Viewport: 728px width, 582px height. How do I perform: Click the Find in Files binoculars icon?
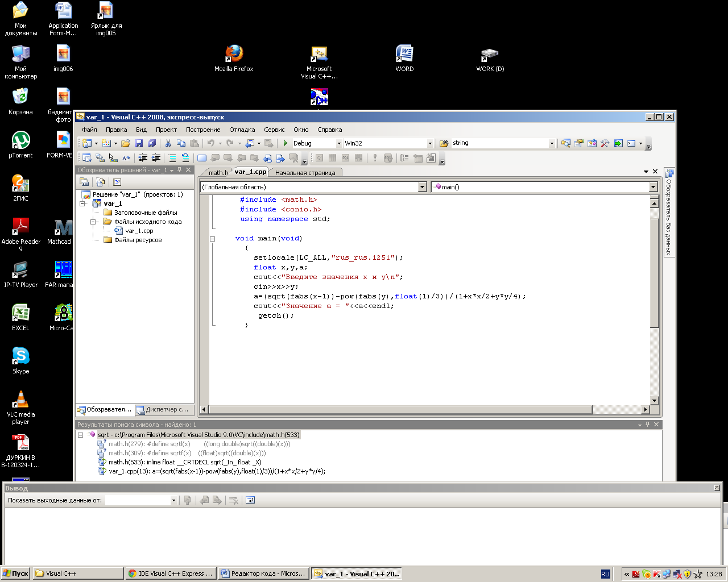tap(444, 143)
